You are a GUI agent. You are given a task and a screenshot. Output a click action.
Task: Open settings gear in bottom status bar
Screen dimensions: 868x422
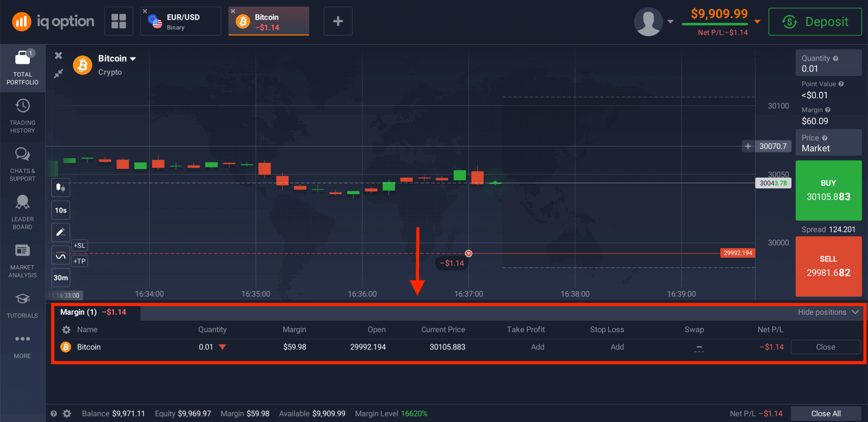[x=67, y=413]
